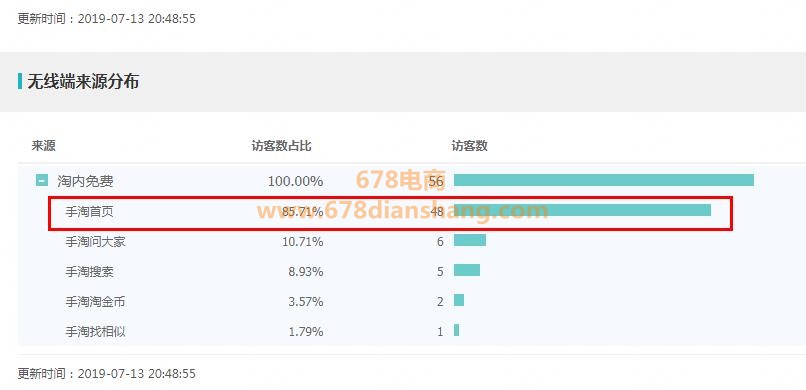Viewport: 806px width, 390px height.
Task: Collapse the 淘内免费 source group
Action: pyautogui.click(x=42, y=180)
